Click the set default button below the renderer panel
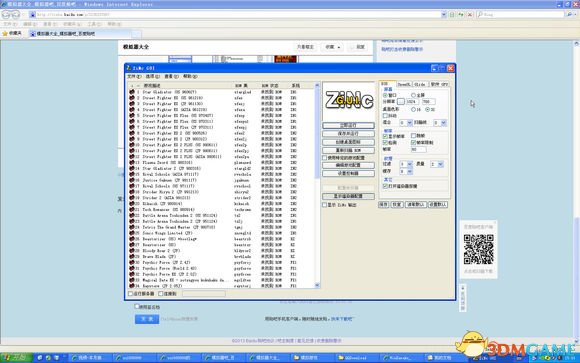 point(438,205)
